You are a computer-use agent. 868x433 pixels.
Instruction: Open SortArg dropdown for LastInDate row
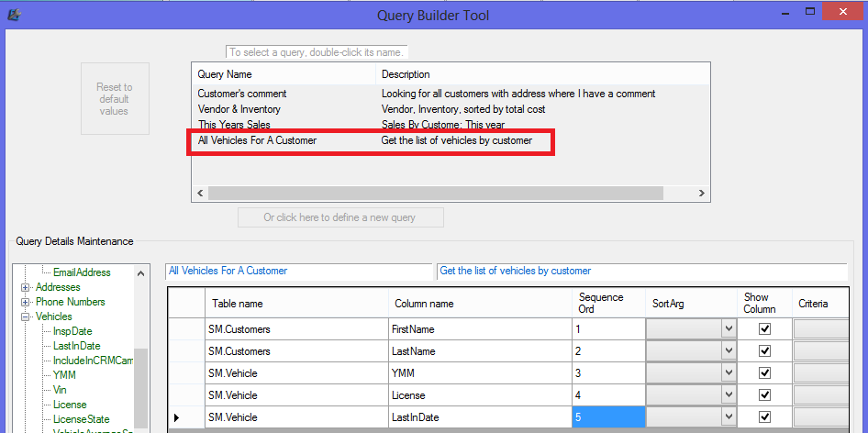[729, 417]
